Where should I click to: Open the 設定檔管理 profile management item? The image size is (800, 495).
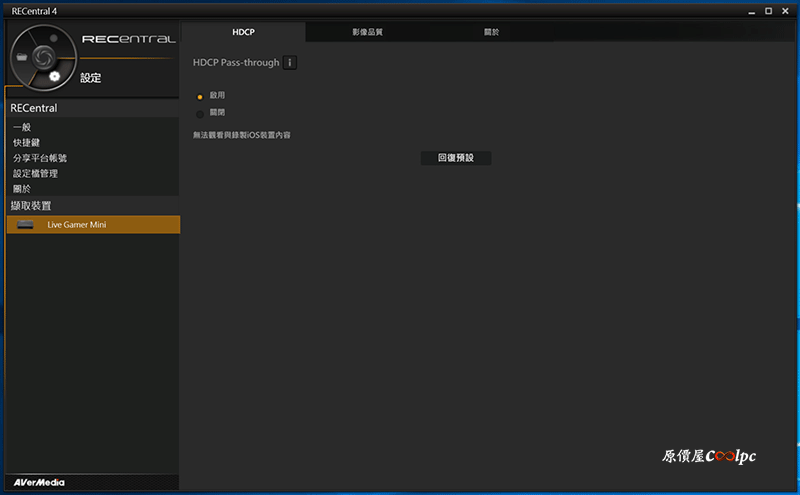click(35, 174)
